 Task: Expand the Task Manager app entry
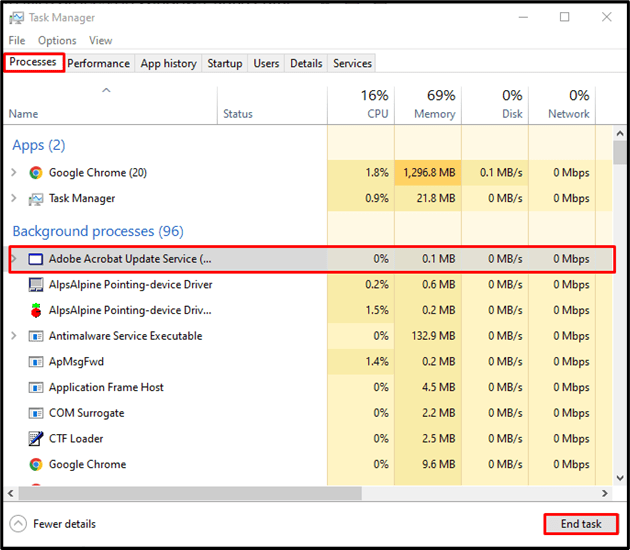(14, 198)
